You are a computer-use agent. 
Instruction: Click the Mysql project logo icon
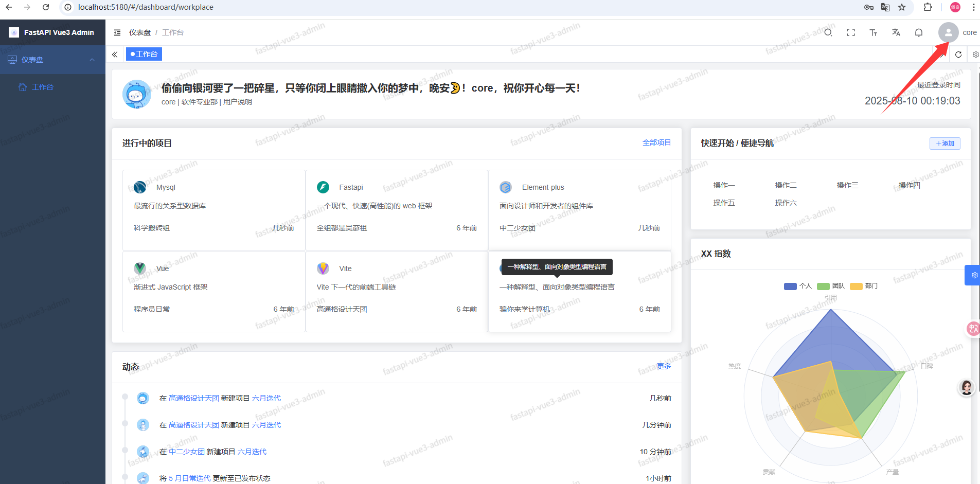[x=140, y=187]
